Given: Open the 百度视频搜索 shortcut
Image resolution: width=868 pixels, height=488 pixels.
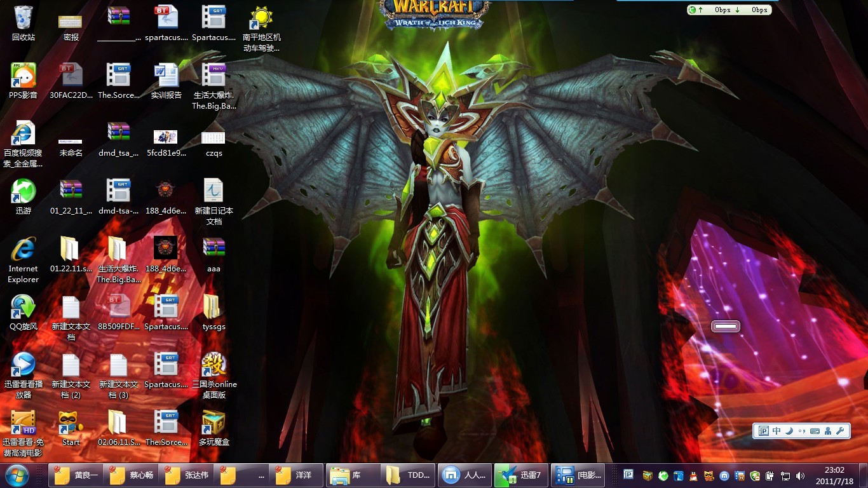Looking at the screenshot, I should coord(23,144).
